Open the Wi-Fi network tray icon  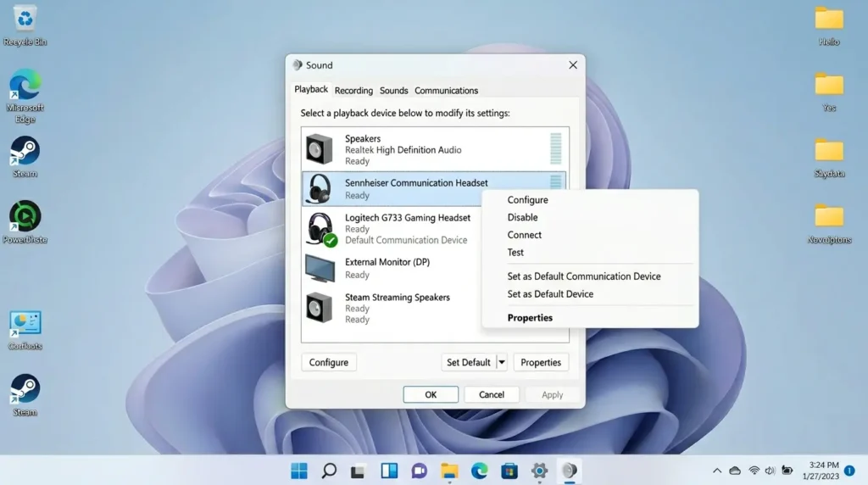[754, 471]
